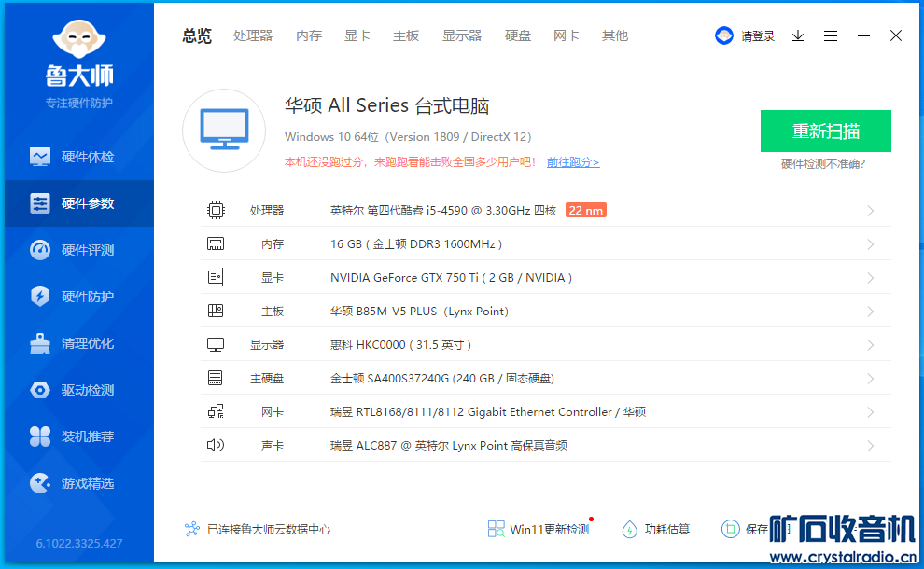Click the green 重新扫描 button
The width and height of the screenshot is (924, 569).
[826, 131]
